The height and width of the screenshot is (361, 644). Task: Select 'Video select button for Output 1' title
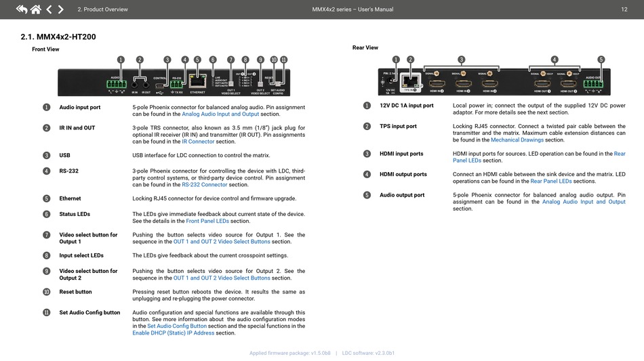pos(88,238)
